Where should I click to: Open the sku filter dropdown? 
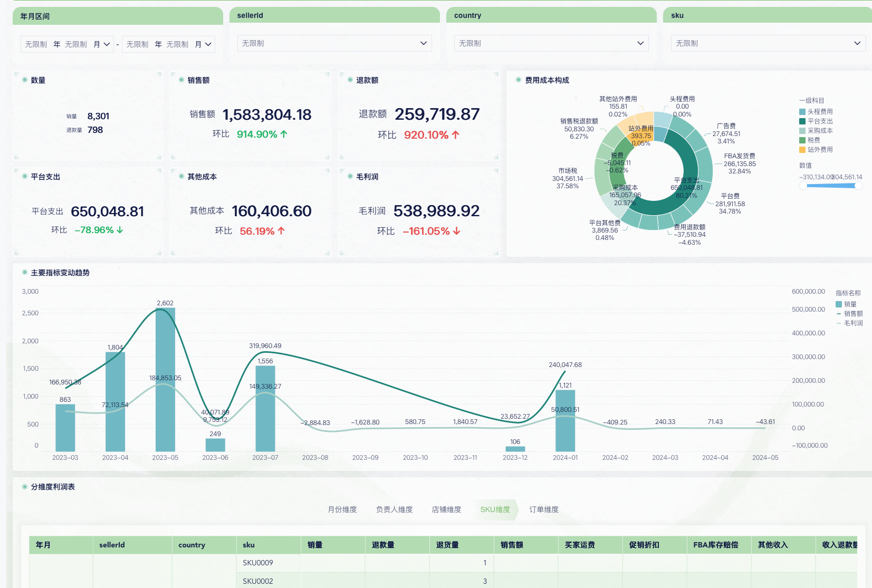pyautogui.click(x=768, y=43)
